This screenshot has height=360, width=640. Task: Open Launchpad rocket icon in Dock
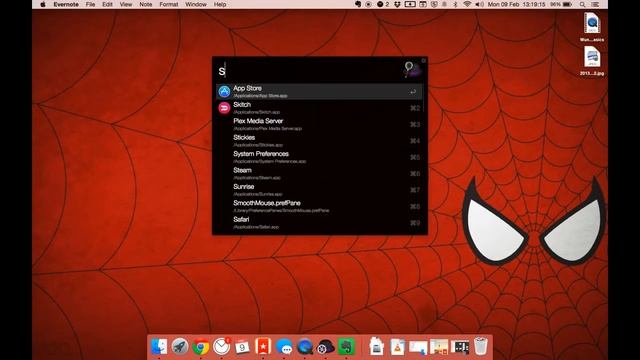180,347
